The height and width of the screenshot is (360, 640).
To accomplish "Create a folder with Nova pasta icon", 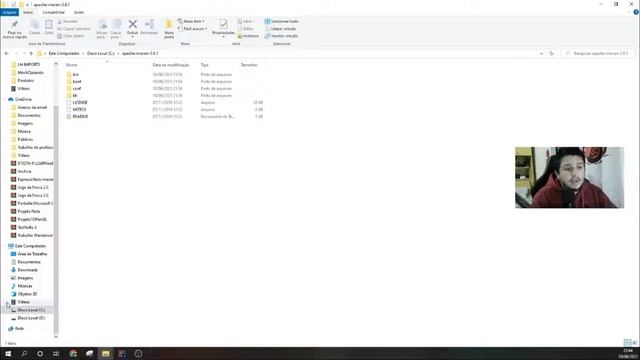I will (x=169, y=24).
